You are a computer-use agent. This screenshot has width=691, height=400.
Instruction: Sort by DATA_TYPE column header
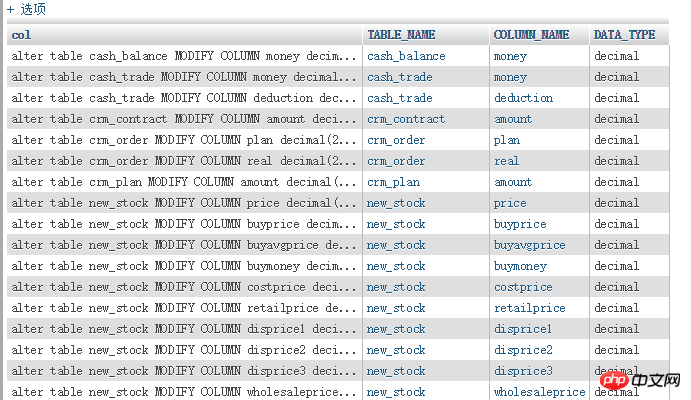coord(624,35)
